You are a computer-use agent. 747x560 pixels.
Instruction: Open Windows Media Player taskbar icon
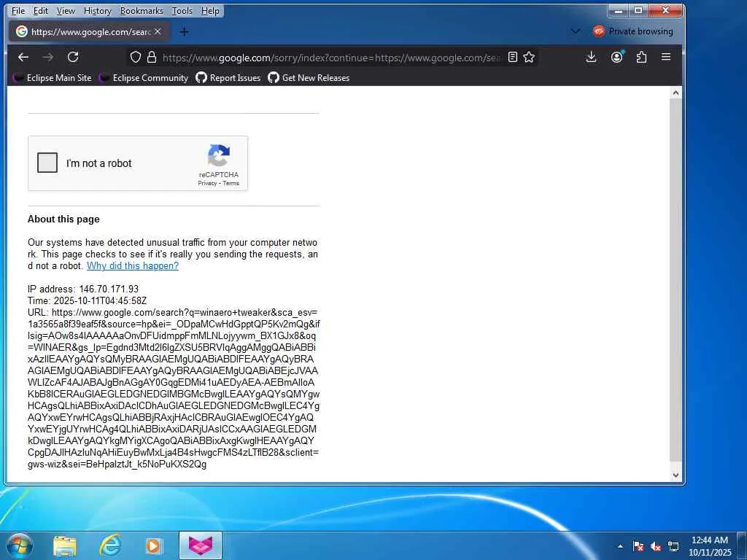point(153,545)
